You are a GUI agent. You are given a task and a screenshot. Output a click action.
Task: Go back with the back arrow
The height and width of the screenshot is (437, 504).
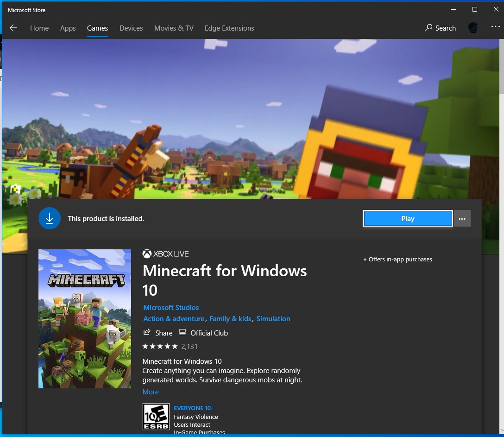pos(13,28)
